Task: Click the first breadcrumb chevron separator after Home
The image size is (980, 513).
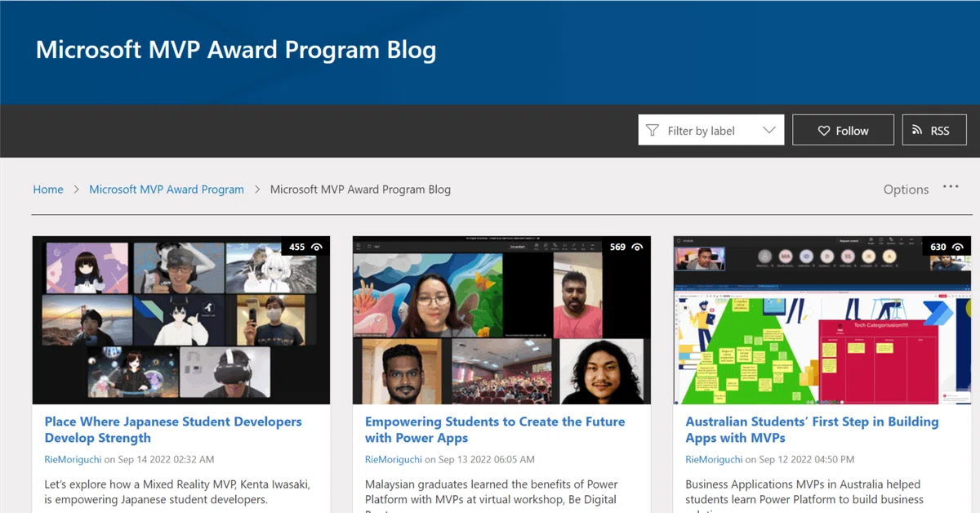Action: pyautogui.click(x=77, y=189)
